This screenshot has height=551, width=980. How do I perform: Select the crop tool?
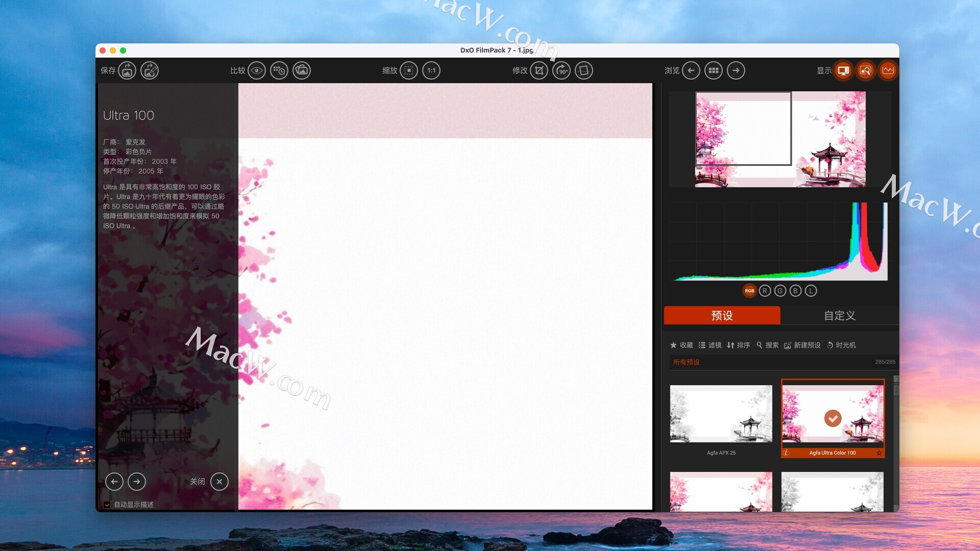coord(539,70)
